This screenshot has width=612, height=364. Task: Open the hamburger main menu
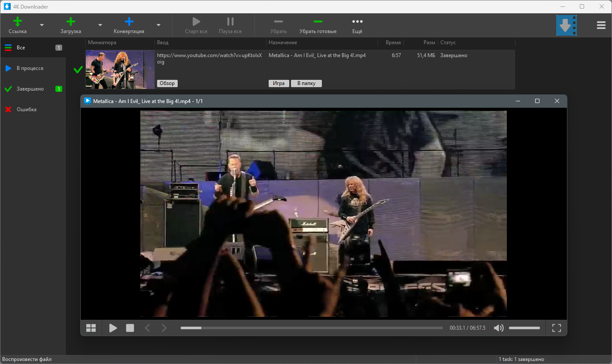[601, 25]
